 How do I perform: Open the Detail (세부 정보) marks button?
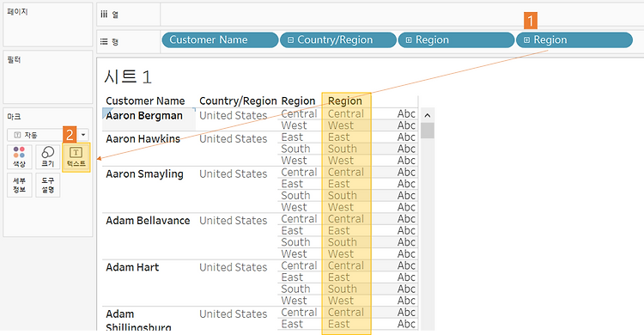point(19,185)
